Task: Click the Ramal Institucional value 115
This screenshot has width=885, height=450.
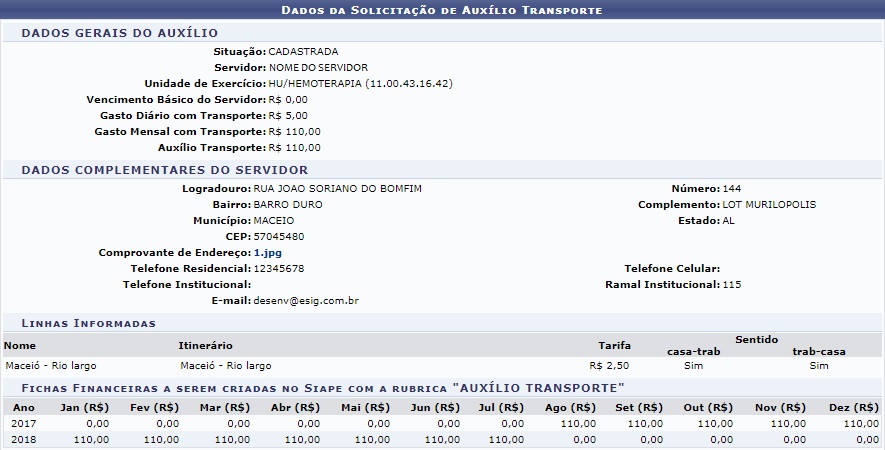Action: click(x=731, y=285)
